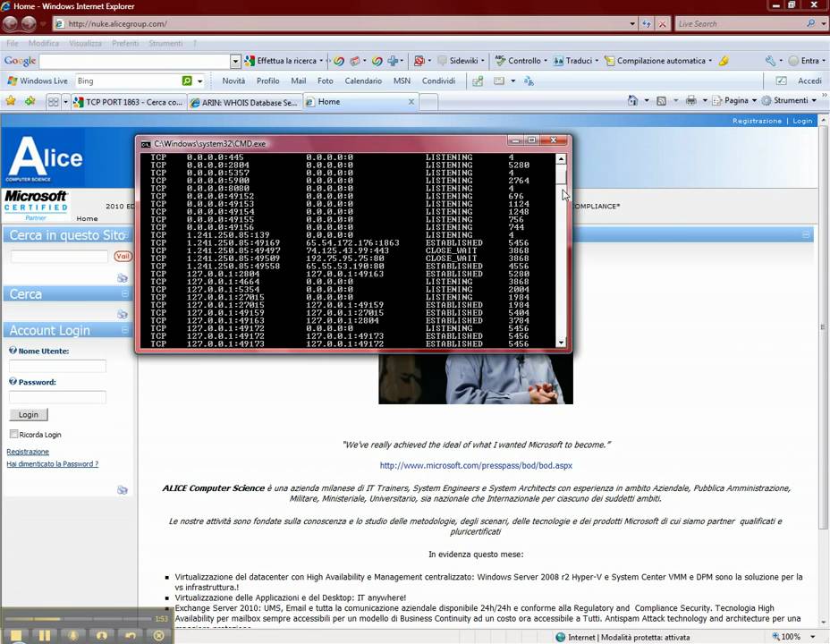This screenshot has width=830, height=644.
Task: Open the Strumenti toolbar dropdown
Action: (789, 100)
